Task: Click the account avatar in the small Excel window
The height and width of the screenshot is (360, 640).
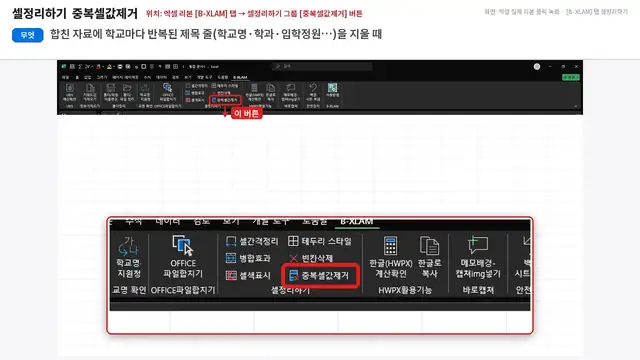Action: [537, 67]
